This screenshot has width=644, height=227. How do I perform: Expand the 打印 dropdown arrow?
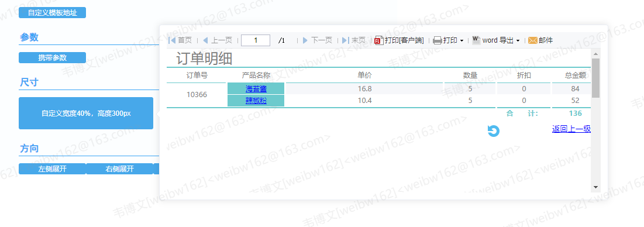(462, 40)
